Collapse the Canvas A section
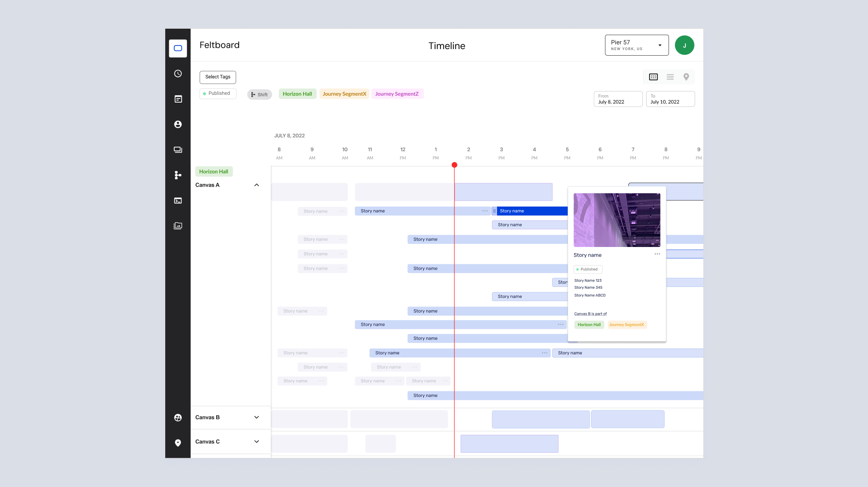 tap(257, 185)
